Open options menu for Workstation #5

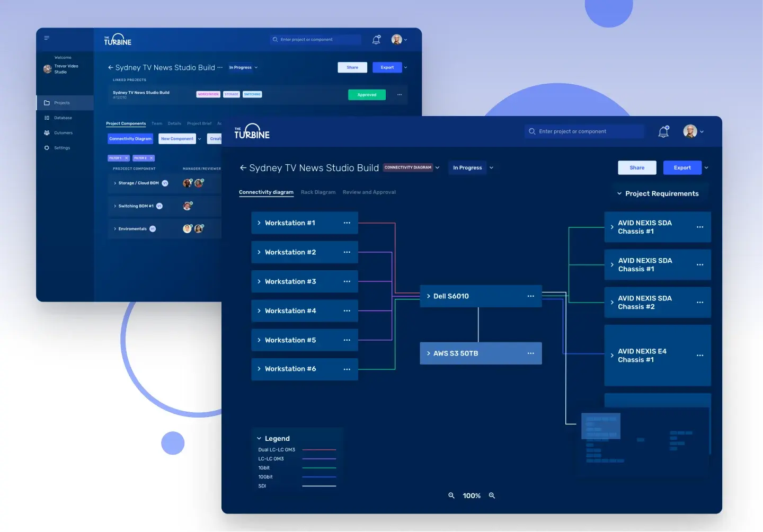point(347,340)
